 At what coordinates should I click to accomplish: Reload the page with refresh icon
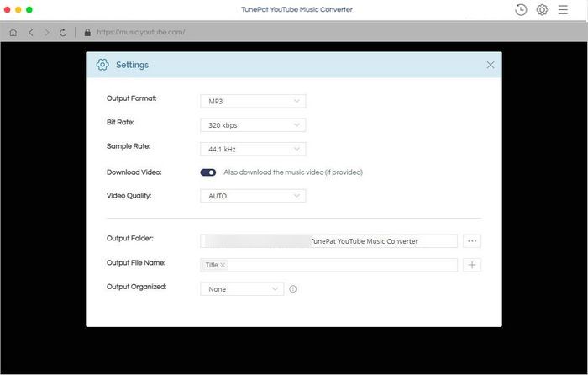point(63,33)
